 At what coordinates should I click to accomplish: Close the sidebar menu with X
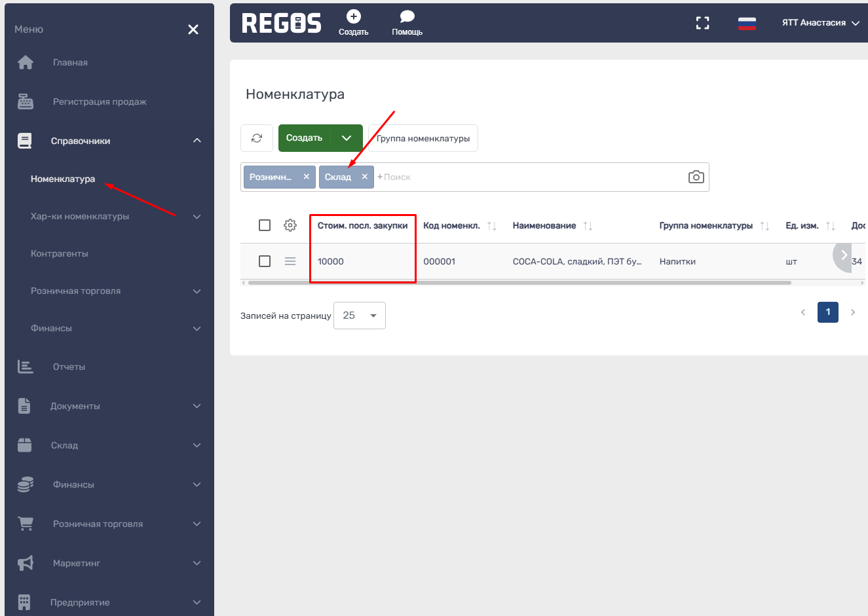pyautogui.click(x=193, y=29)
